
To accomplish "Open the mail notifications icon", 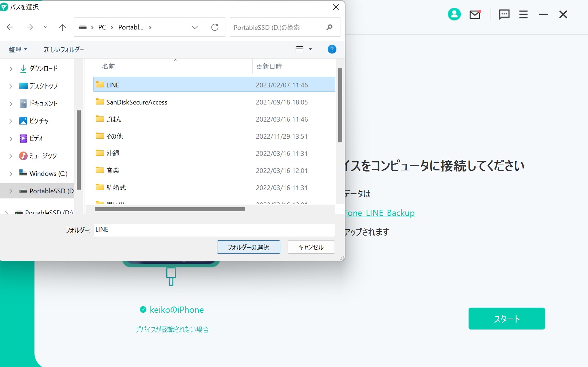I will tap(475, 15).
